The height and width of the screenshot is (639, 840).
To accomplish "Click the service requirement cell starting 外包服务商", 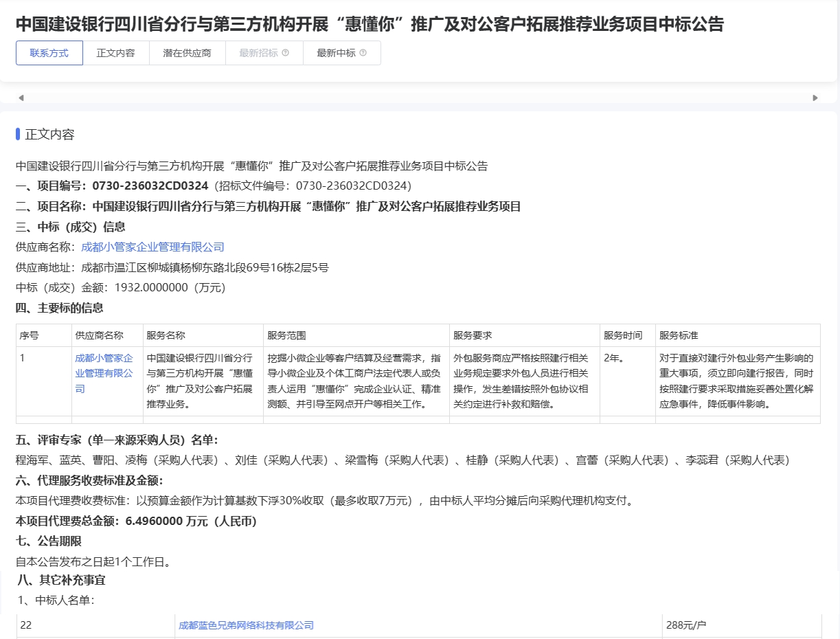I will [525, 381].
